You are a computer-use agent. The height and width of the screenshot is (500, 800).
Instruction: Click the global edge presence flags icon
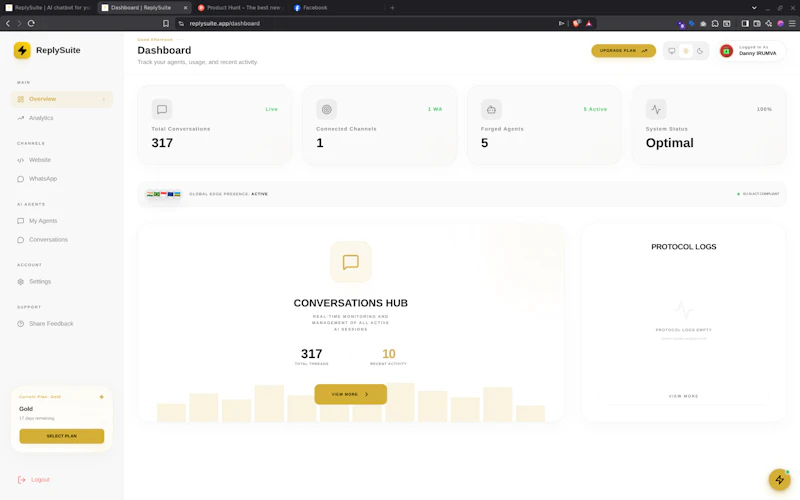[163, 194]
